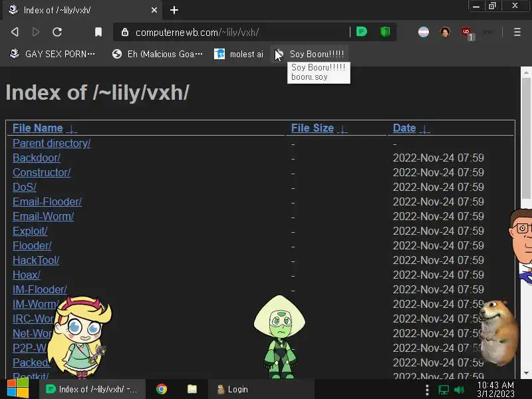Open the Eh (Malicious Goa… bookmark
The width and height of the screenshot is (532, 399).
click(x=158, y=54)
